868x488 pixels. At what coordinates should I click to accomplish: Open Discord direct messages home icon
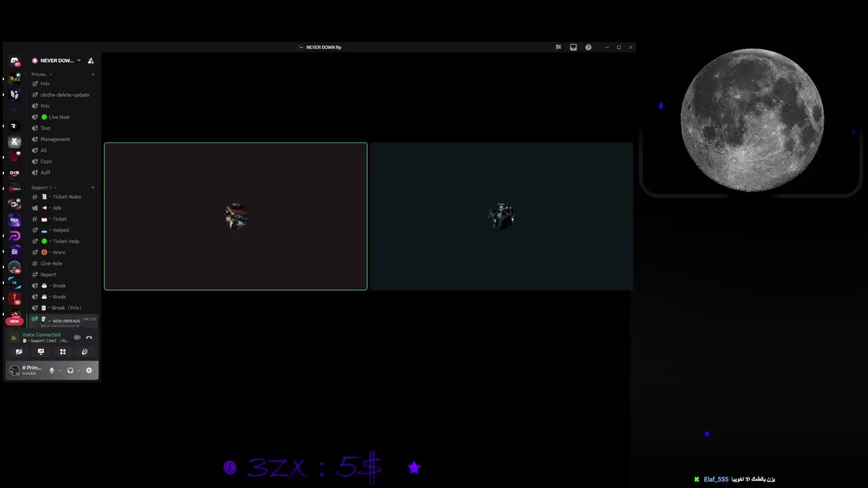coord(14,61)
